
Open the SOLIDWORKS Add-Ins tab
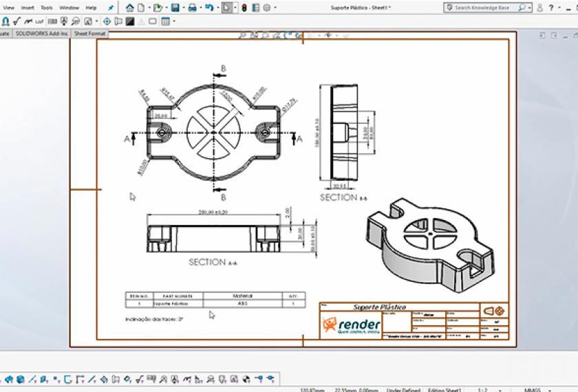tap(42, 34)
